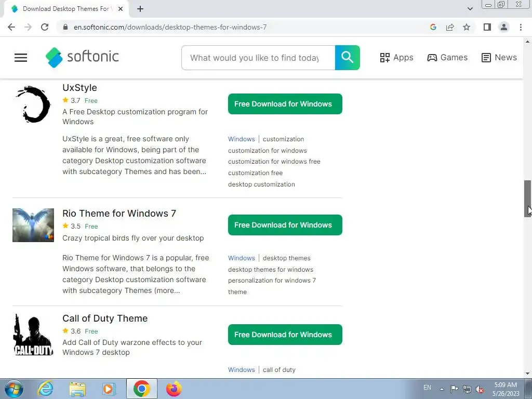The image size is (532, 399).
Task: Click the 'call of duty' tag
Action: 279,369
